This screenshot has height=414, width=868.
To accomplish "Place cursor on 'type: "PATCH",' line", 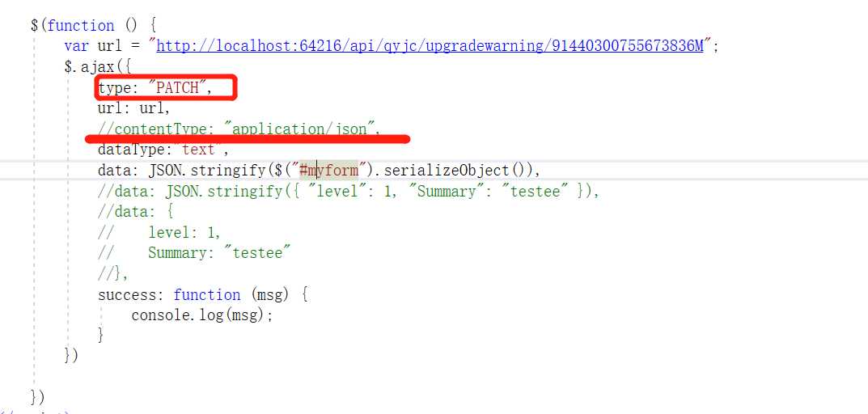I will 155,87.
